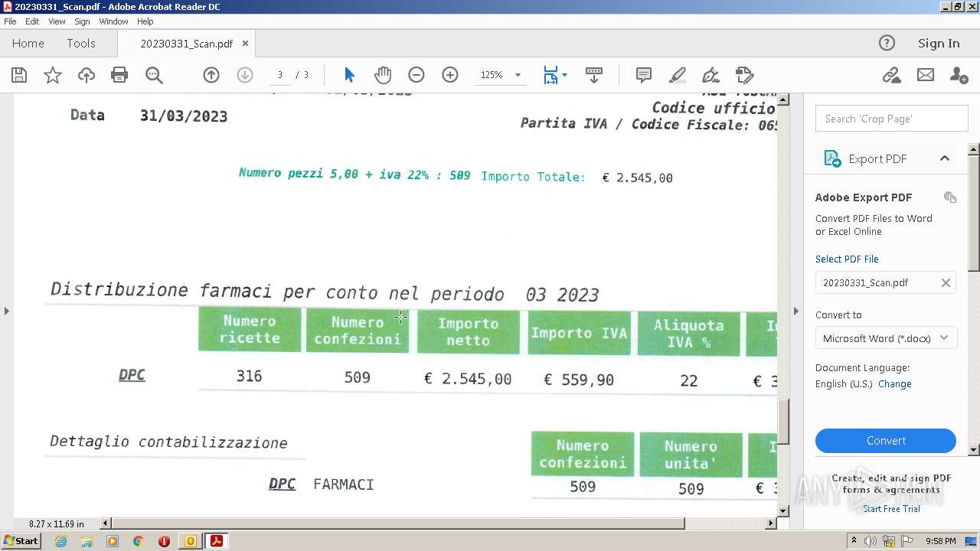Click the Convert button

pyautogui.click(x=886, y=441)
